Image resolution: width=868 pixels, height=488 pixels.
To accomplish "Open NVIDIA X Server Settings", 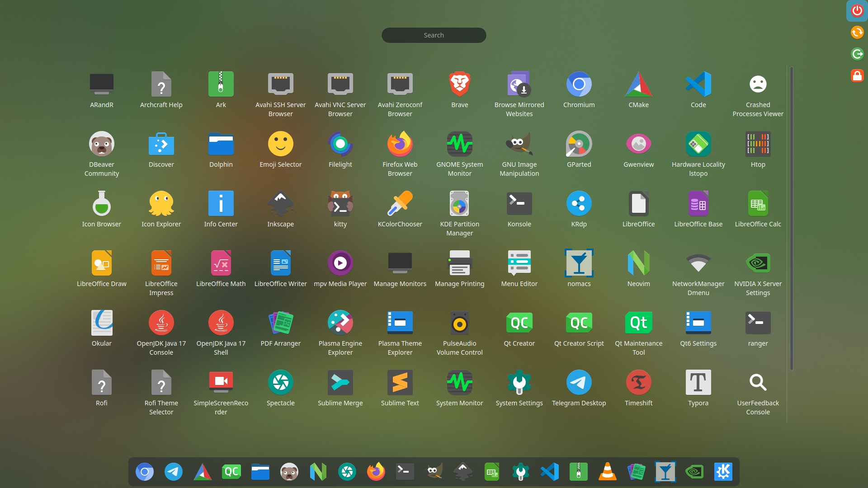I will pyautogui.click(x=758, y=273).
